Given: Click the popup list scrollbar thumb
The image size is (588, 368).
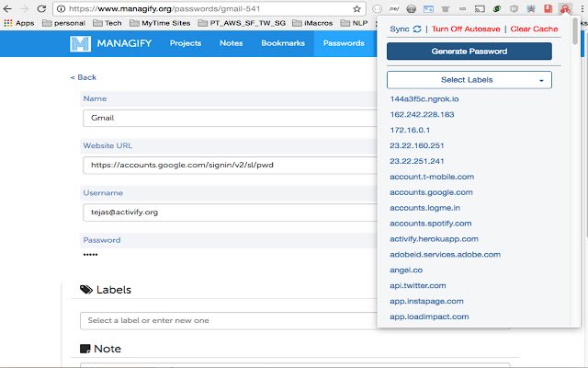Looking at the screenshot, I should (x=575, y=31).
